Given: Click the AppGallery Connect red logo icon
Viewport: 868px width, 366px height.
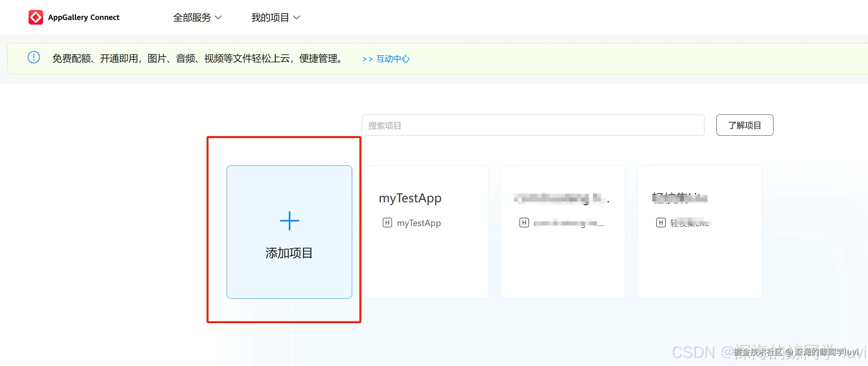Looking at the screenshot, I should [36, 17].
